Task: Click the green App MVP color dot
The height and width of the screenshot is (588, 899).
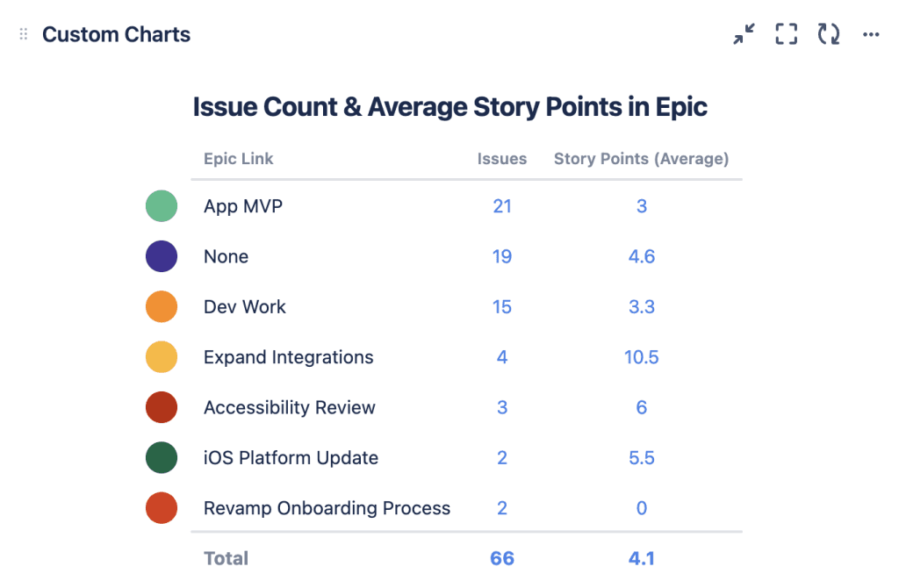Action: pyautogui.click(x=162, y=206)
